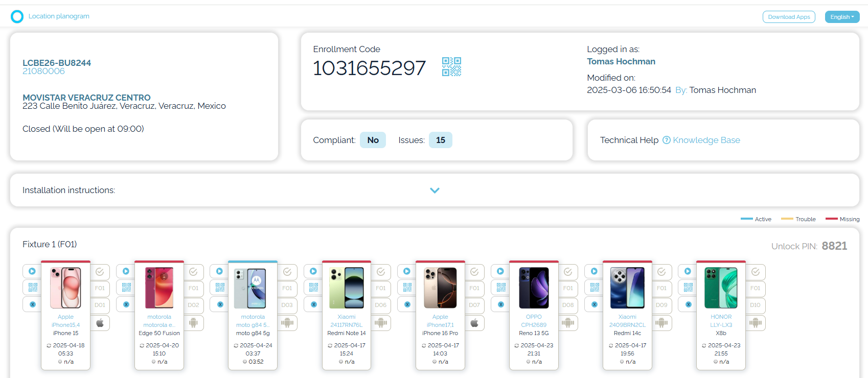Click the Active blue legend swatch
868x378 pixels.
pyautogui.click(x=747, y=219)
